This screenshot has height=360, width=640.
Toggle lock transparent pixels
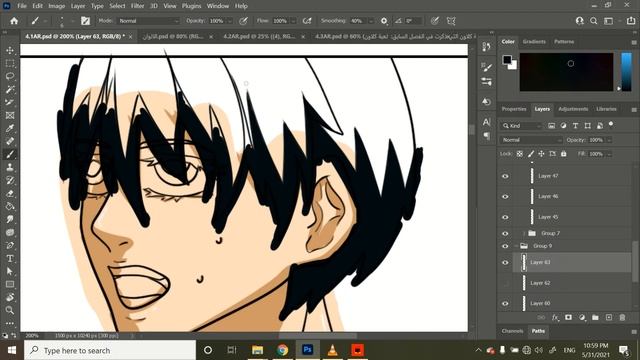click(x=520, y=154)
